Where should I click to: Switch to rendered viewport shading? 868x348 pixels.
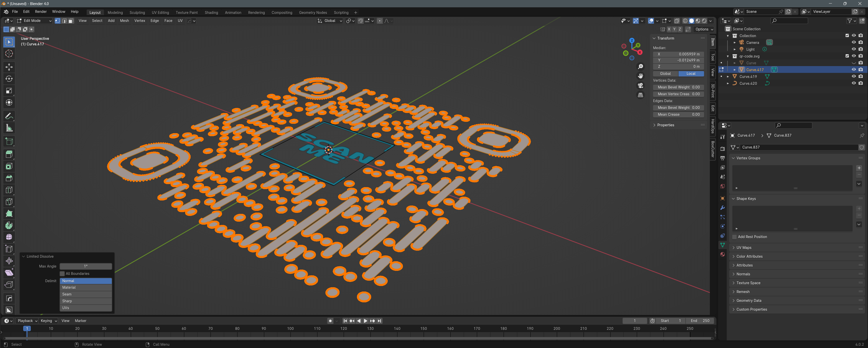704,21
